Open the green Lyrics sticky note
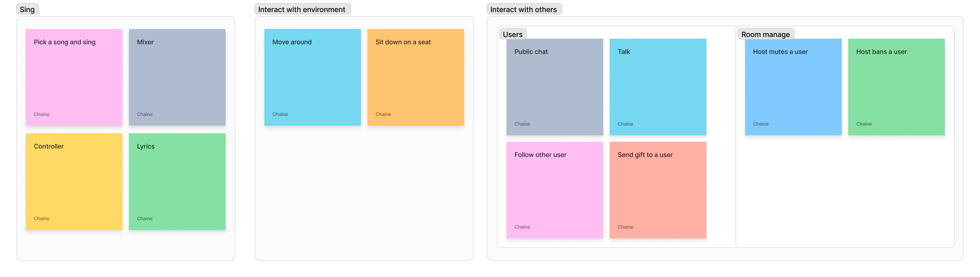 (177, 181)
